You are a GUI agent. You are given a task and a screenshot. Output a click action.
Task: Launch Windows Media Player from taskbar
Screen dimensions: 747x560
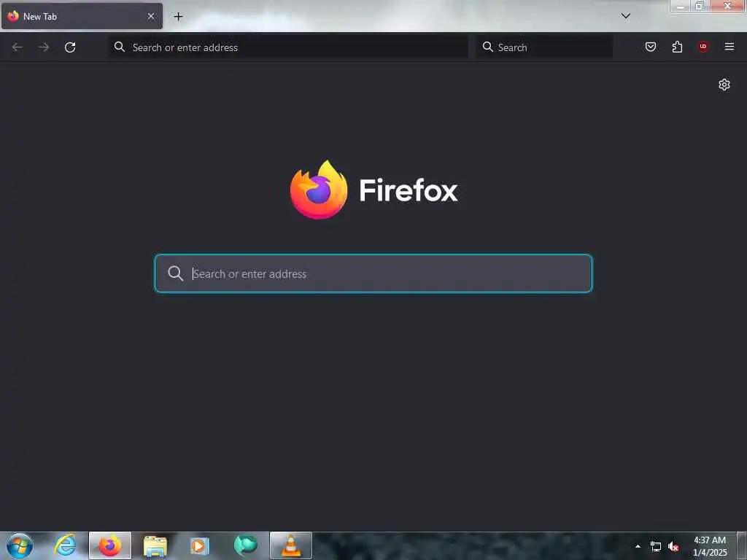point(200,545)
